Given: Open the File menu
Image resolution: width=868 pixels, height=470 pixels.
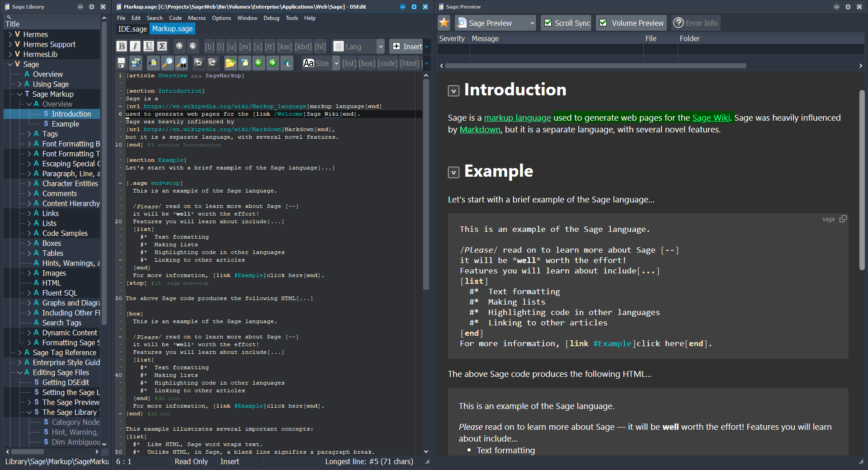Looking at the screenshot, I should tap(121, 18).
